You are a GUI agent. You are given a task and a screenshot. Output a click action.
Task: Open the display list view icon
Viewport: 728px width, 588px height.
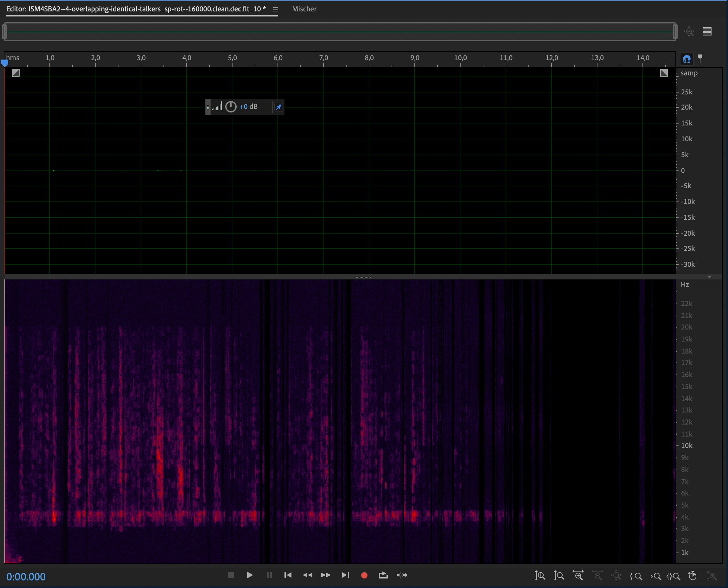tap(707, 31)
